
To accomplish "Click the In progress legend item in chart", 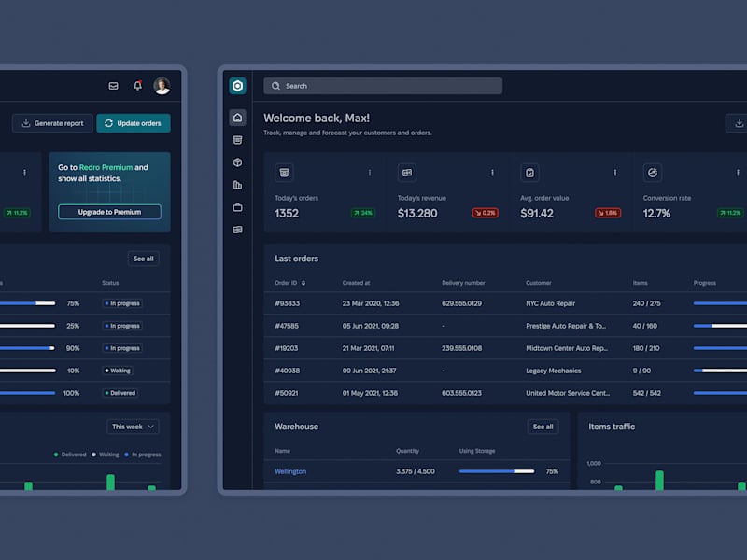I will point(143,455).
